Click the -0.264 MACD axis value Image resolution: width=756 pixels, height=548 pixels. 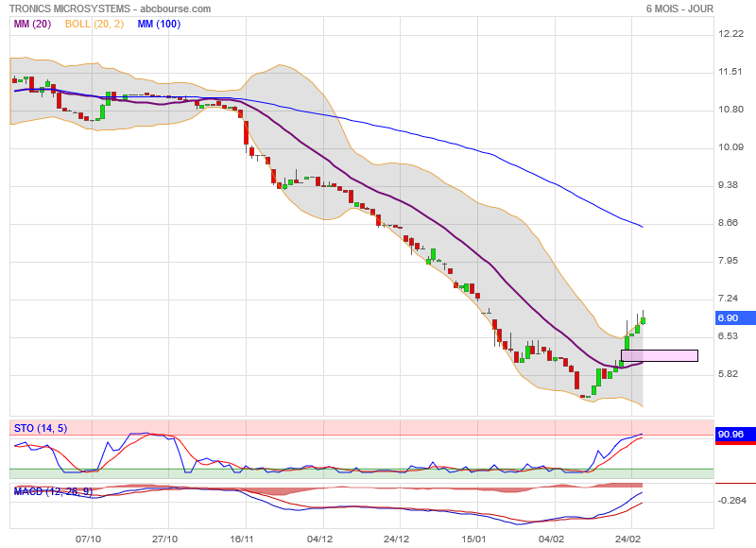[x=731, y=500]
